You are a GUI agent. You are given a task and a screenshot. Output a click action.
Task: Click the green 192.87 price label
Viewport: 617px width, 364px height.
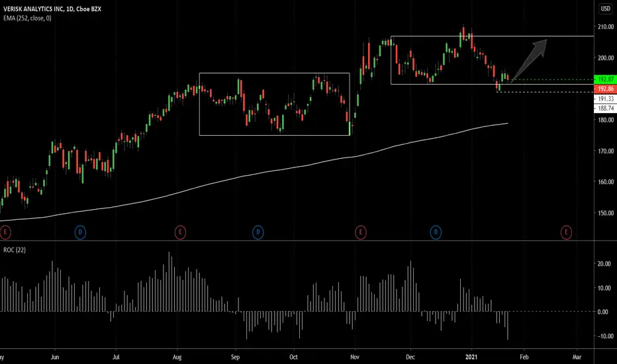(605, 79)
